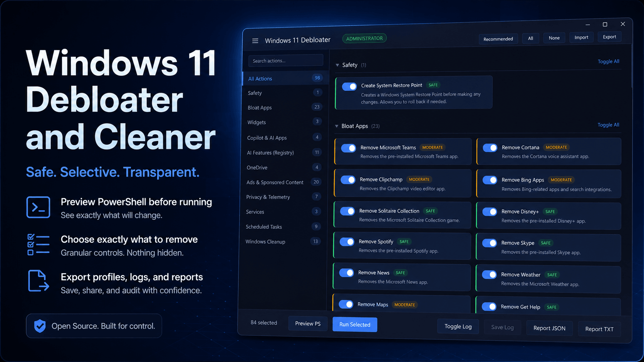Image resolution: width=644 pixels, height=362 pixels.
Task: Click the All preset button
Action: point(530,38)
